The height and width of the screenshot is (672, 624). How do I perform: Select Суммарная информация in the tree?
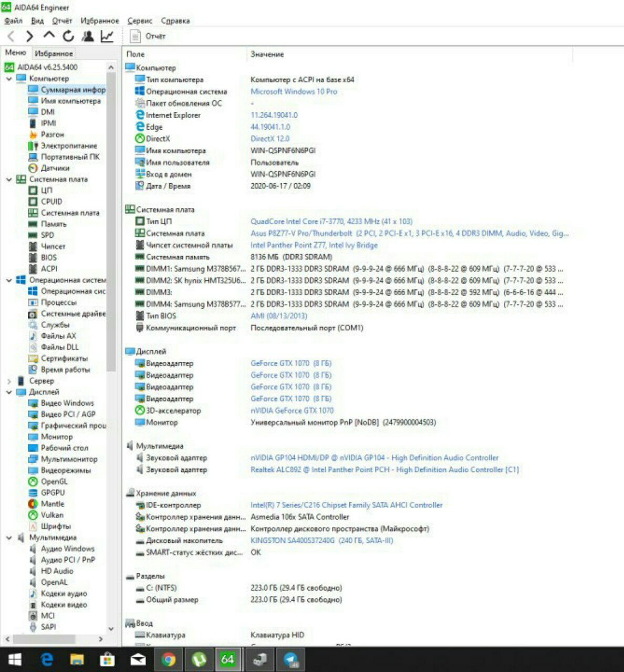coord(67,90)
